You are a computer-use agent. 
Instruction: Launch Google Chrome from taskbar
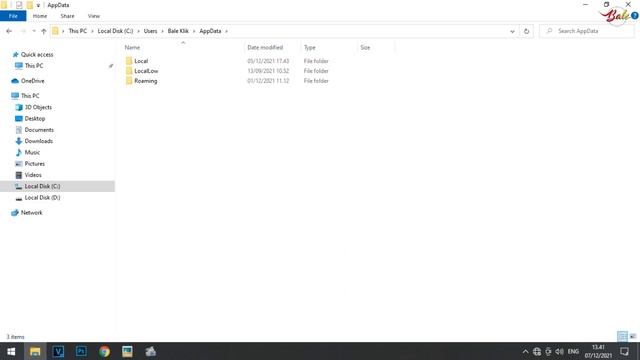click(104, 351)
